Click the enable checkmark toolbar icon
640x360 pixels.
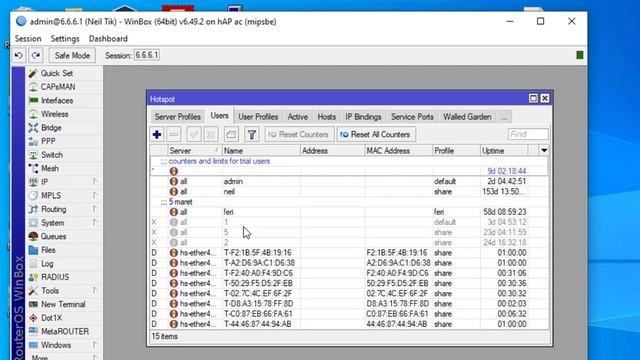click(x=194, y=134)
